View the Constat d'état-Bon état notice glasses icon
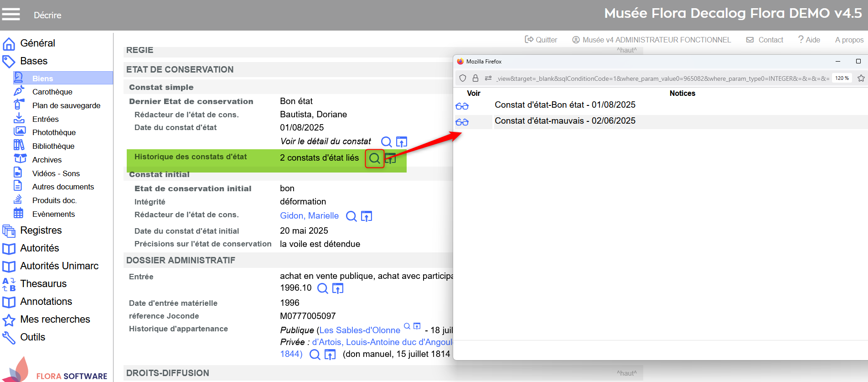This screenshot has height=382, width=868. coord(462,106)
